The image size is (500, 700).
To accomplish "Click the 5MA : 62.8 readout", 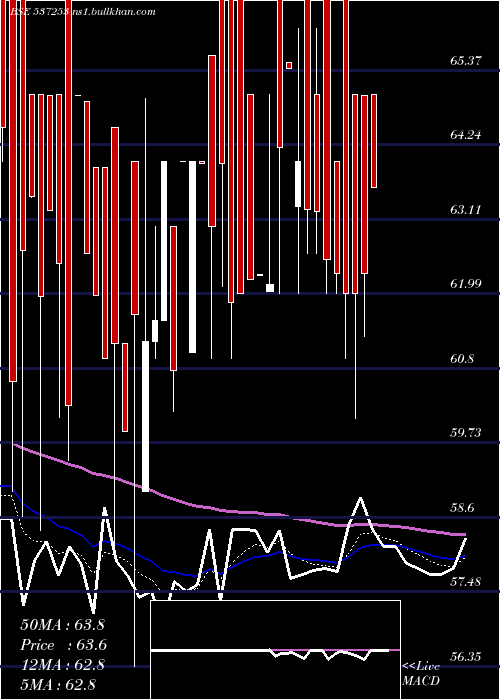I will [58, 685].
